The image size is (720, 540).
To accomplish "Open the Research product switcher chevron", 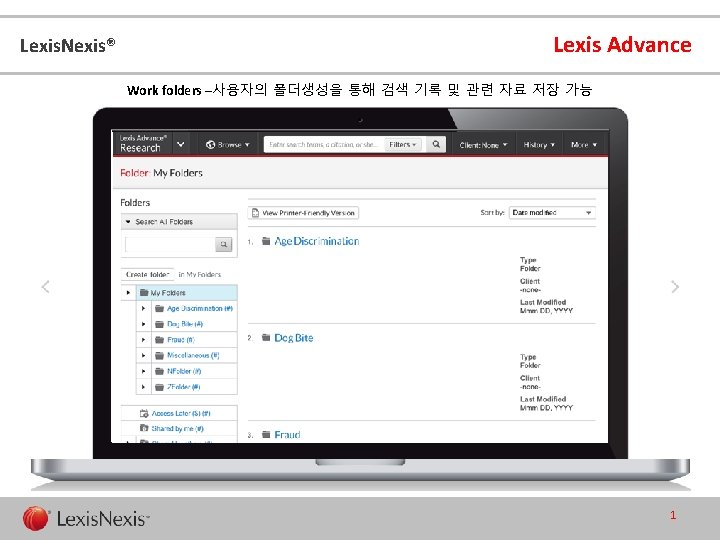I will (x=181, y=144).
